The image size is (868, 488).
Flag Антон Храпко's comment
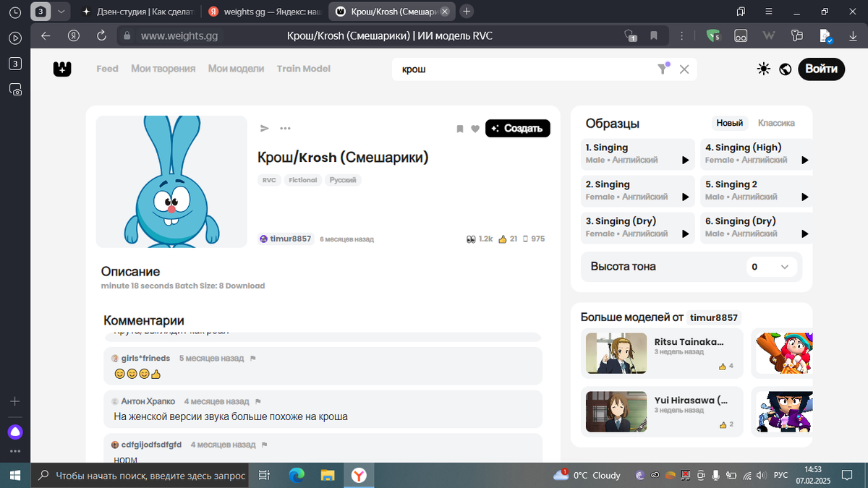258,401
